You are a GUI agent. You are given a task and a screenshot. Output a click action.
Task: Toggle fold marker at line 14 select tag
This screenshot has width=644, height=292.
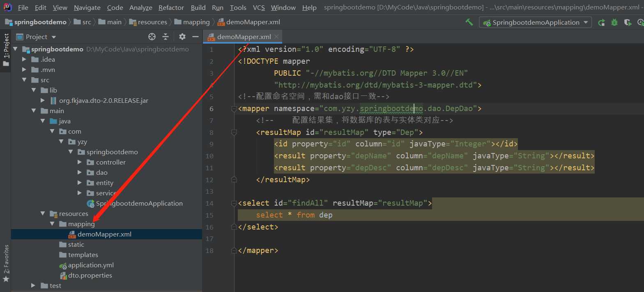tap(234, 203)
